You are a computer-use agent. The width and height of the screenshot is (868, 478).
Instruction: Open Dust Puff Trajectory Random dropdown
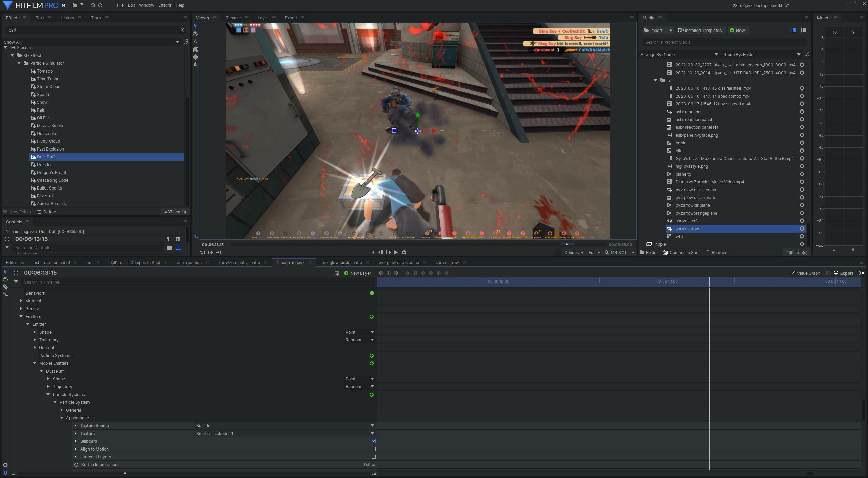coord(359,387)
